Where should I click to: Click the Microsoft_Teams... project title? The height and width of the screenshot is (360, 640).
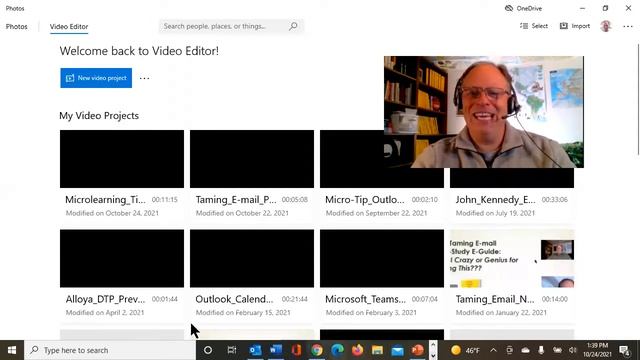coord(365,299)
